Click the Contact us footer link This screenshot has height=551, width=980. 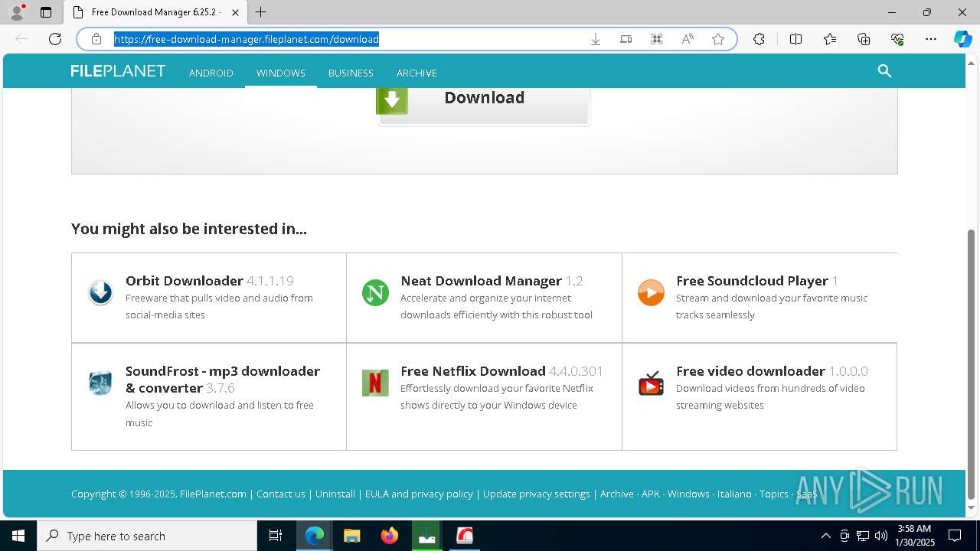pyautogui.click(x=281, y=494)
